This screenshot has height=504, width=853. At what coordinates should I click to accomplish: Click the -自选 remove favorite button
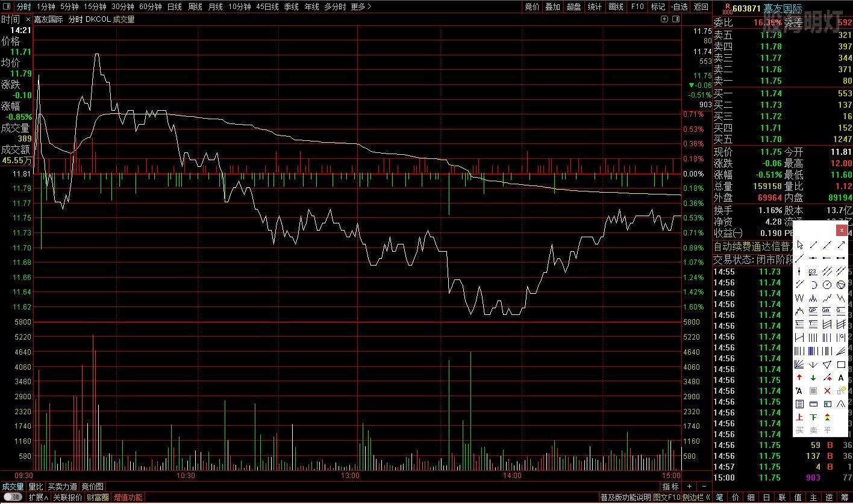[680, 7]
